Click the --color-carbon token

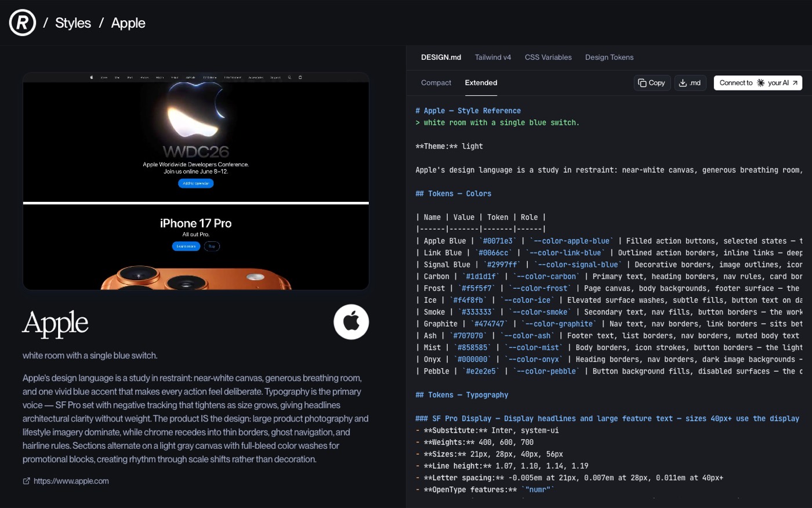click(x=546, y=277)
